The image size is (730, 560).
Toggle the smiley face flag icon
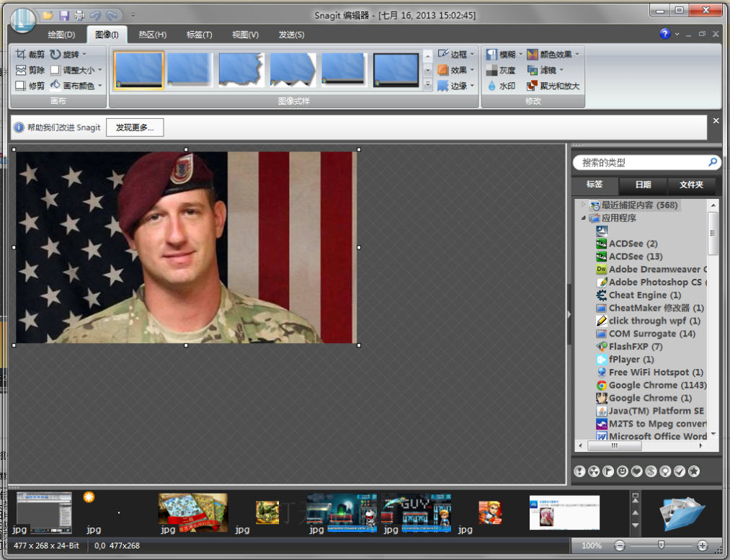pos(623,471)
